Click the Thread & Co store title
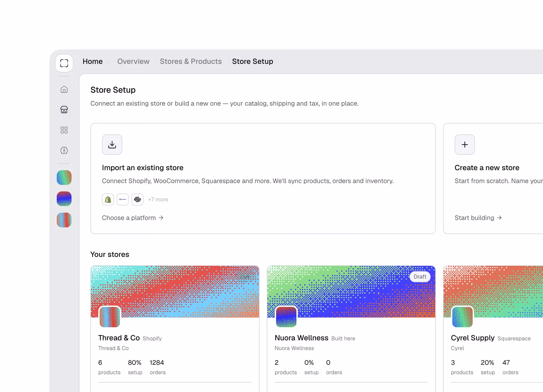 (119, 338)
